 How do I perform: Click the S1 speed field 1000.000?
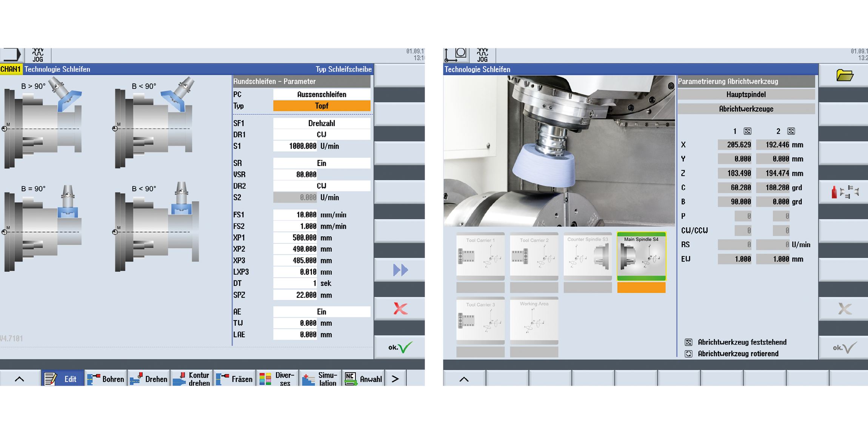pos(295,146)
